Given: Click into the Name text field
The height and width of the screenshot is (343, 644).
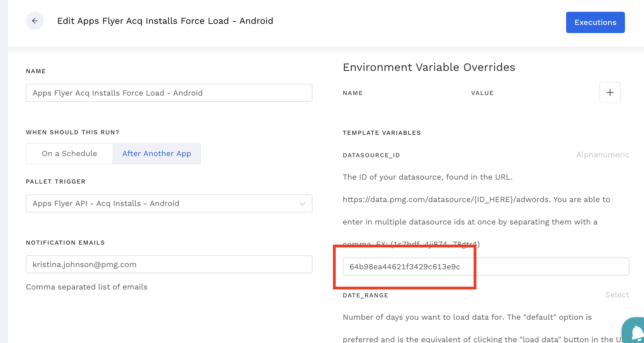Looking at the screenshot, I should coord(169,93).
